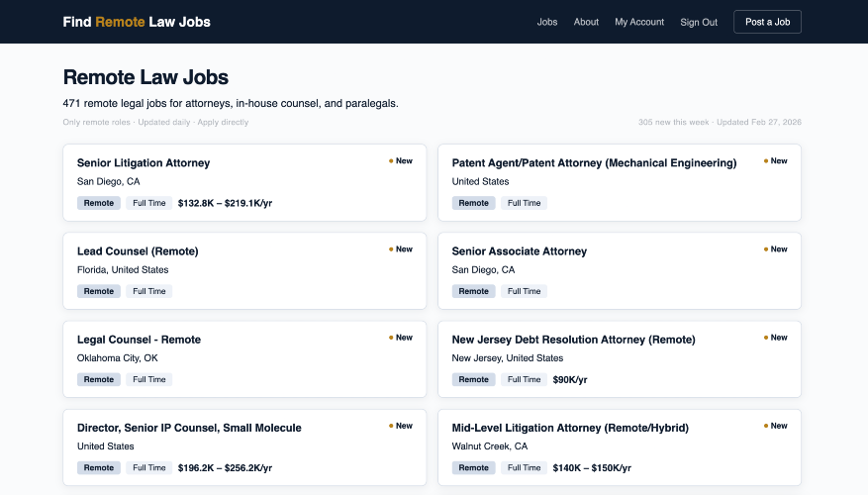This screenshot has width=868, height=495.
Task: Open My Account from the navigation
Action: [x=639, y=22]
